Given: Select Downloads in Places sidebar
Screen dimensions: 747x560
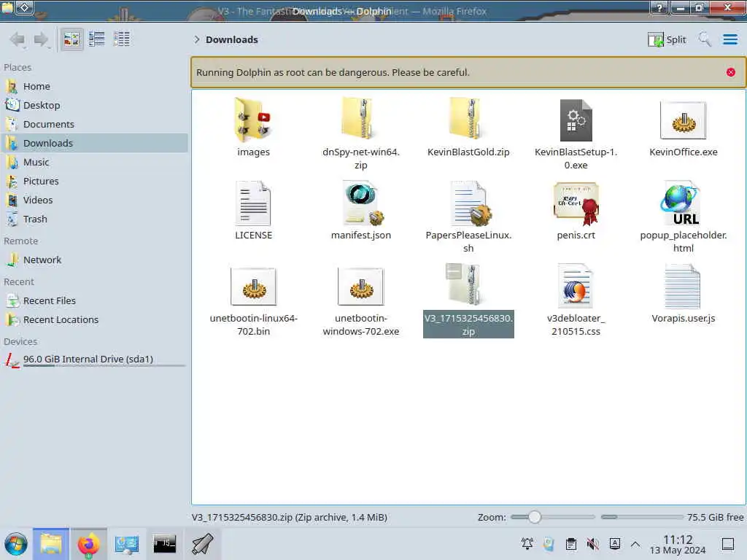Looking at the screenshot, I should tap(94, 144).
